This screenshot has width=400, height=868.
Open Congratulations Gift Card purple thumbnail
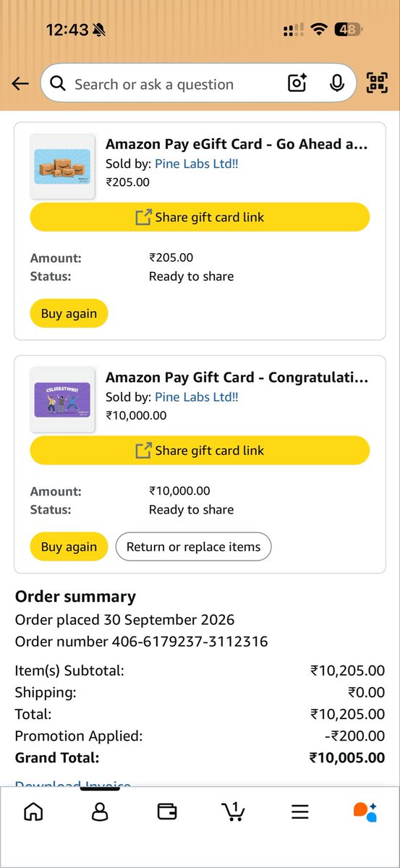[62, 399]
